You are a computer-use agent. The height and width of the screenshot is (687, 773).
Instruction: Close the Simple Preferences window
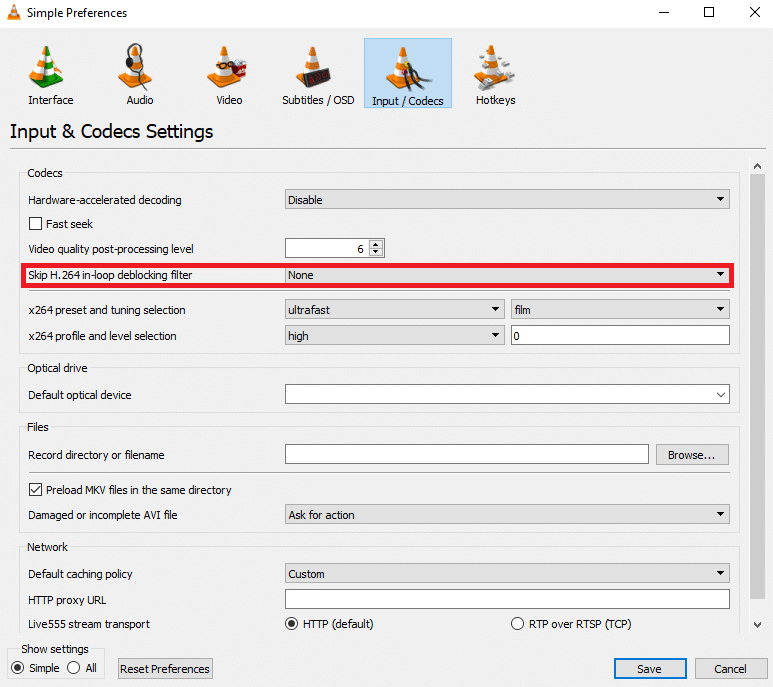(x=755, y=12)
